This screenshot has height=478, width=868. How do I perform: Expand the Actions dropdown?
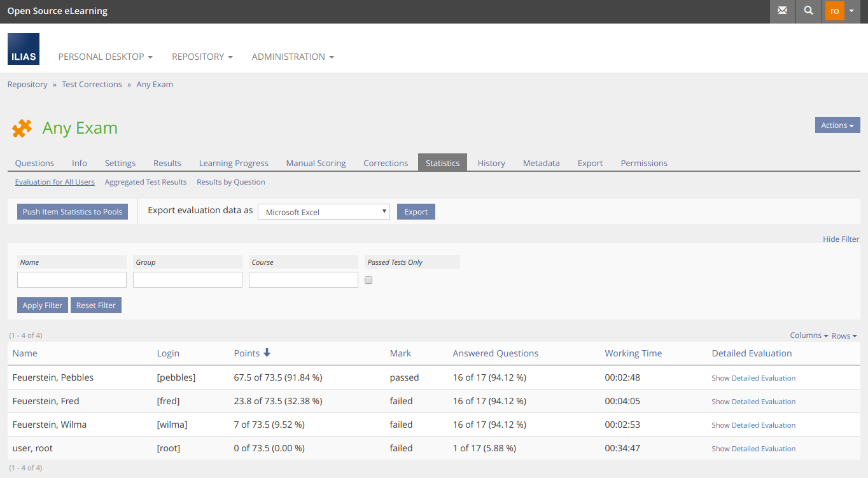pyautogui.click(x=837, y=125)
